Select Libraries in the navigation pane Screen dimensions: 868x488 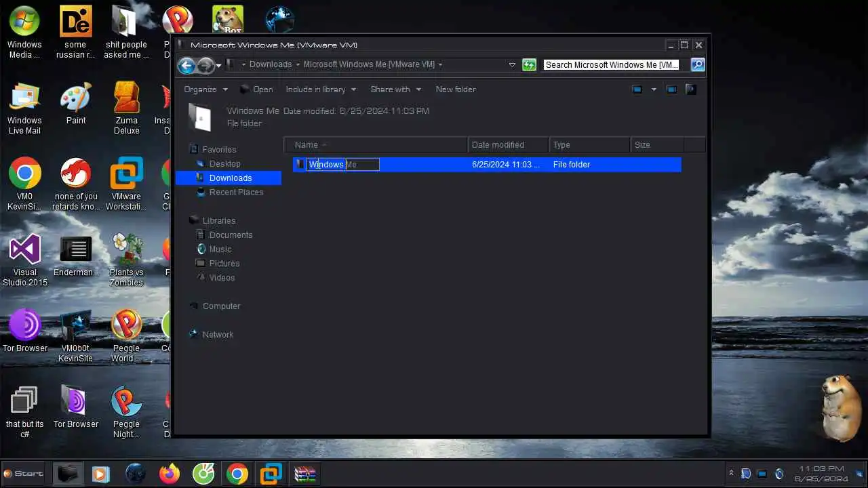point(218,220)
